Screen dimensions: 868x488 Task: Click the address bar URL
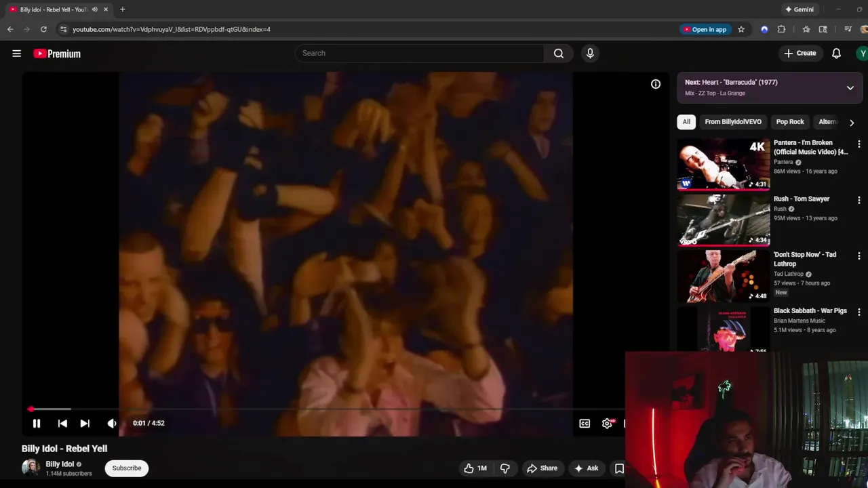[x=172, y=30]
